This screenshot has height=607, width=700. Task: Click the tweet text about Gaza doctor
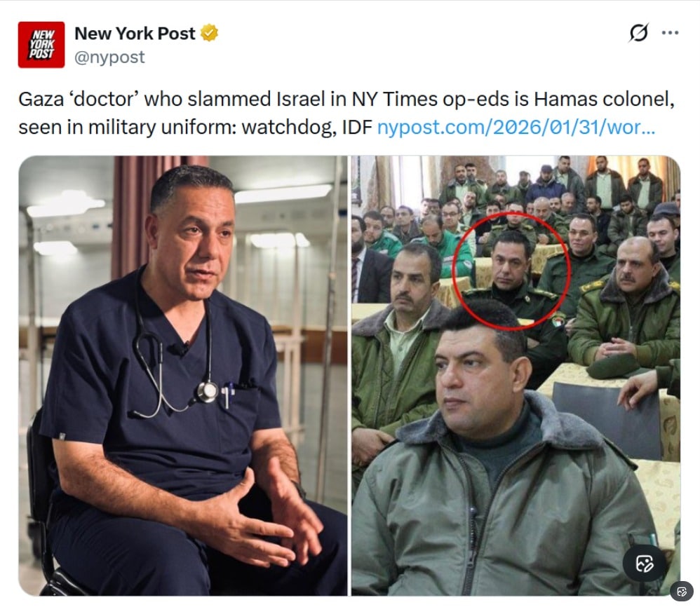click(346, 114)
